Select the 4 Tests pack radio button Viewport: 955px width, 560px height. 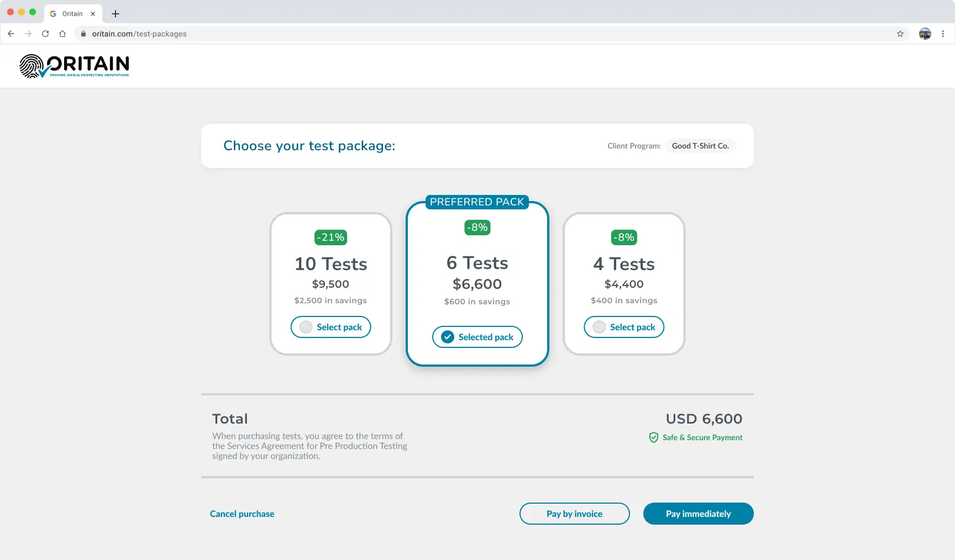click(x=599, y=327)
